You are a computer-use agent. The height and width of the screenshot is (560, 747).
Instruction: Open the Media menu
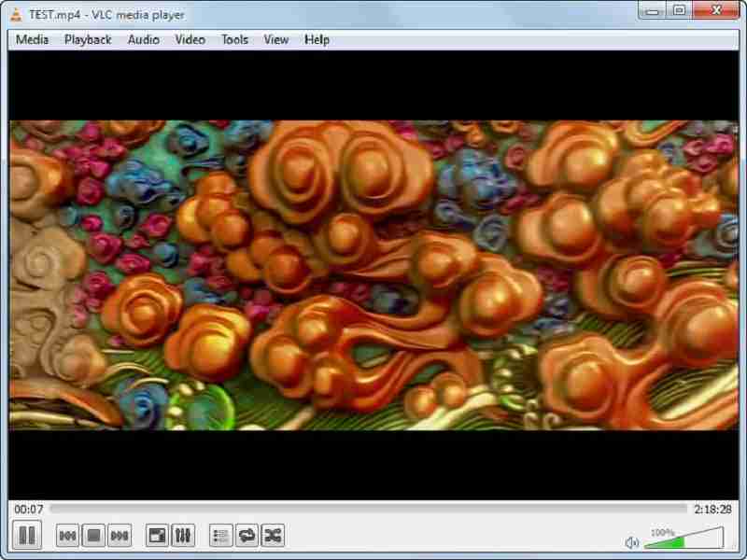pyautogui.click(x=33, y=39)
